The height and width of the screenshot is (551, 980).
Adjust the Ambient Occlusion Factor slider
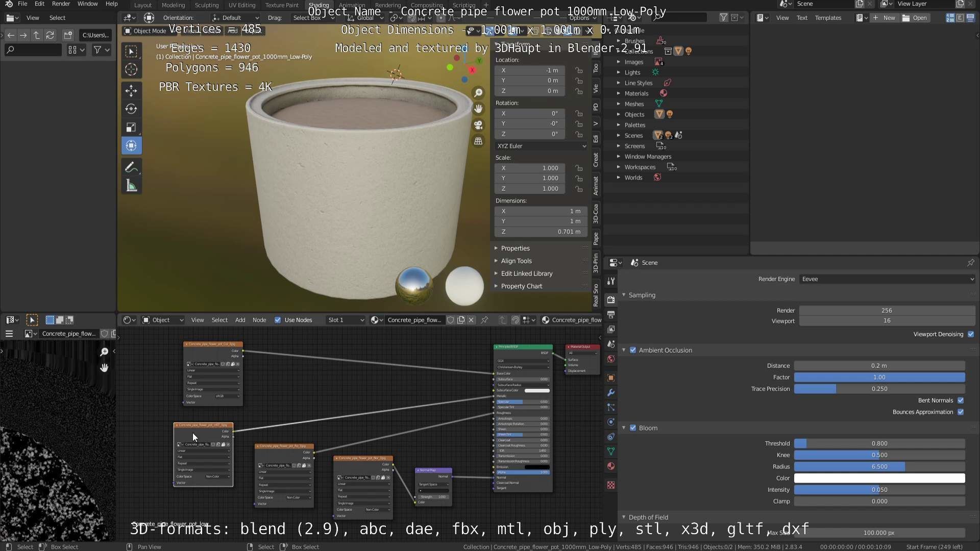(879, 378)
